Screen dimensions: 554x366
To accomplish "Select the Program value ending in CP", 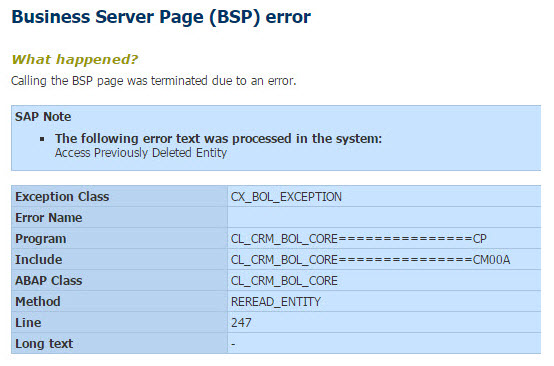I will [359, 239].
